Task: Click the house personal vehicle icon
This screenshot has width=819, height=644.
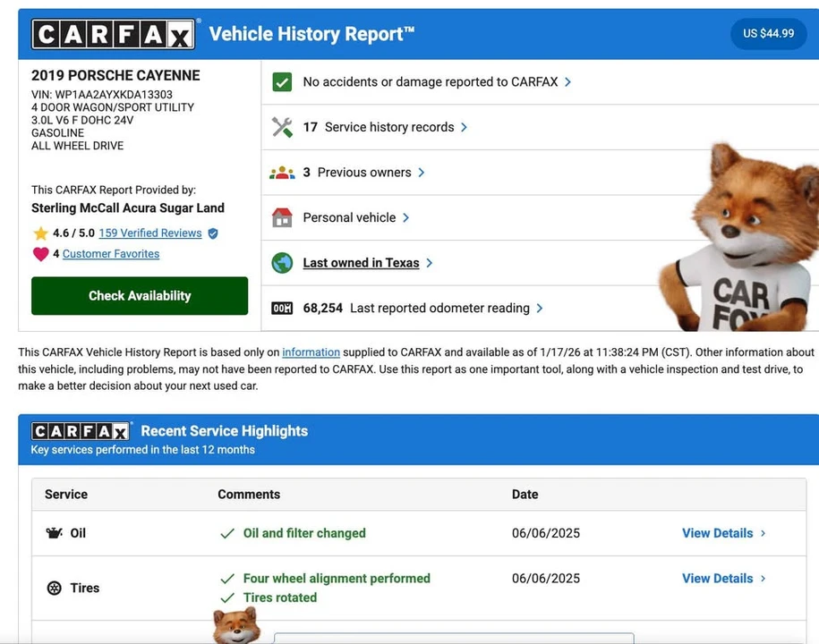Action: 282,217
